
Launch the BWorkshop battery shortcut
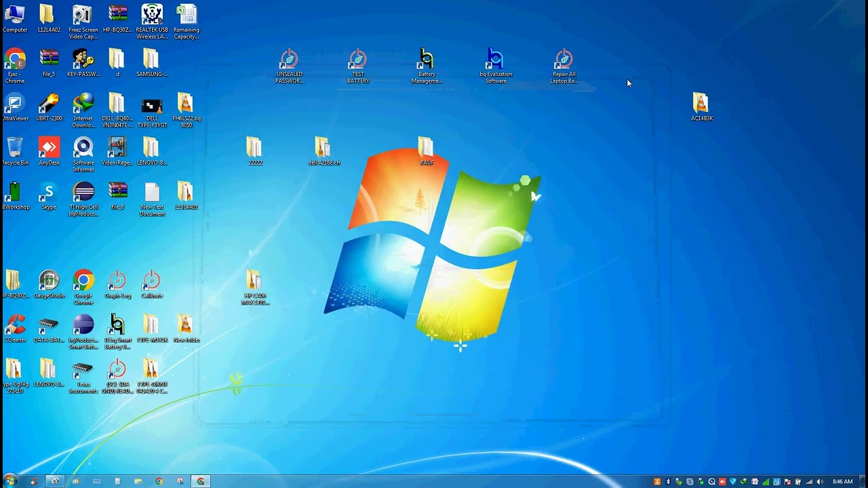pos(14,196)
